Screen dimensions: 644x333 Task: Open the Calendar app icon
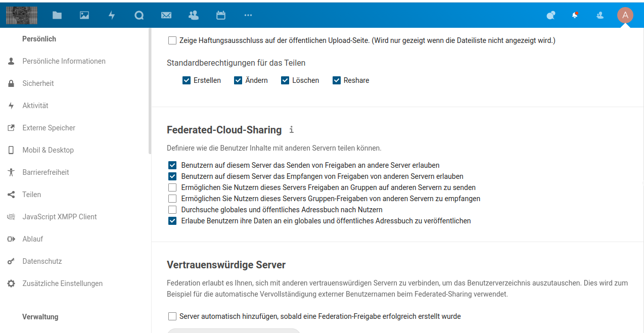click(x=221, y=15)
